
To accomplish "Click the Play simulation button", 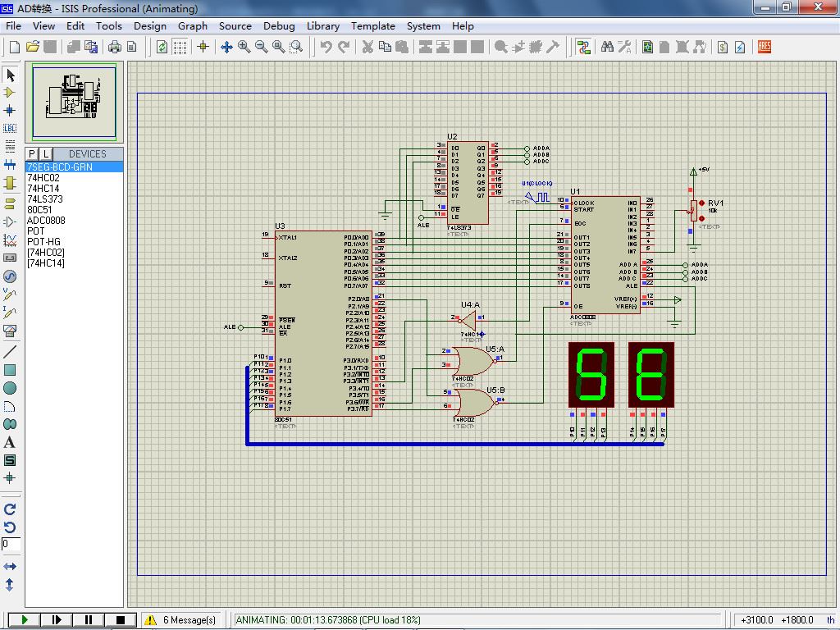I will (x=24, y=620).
